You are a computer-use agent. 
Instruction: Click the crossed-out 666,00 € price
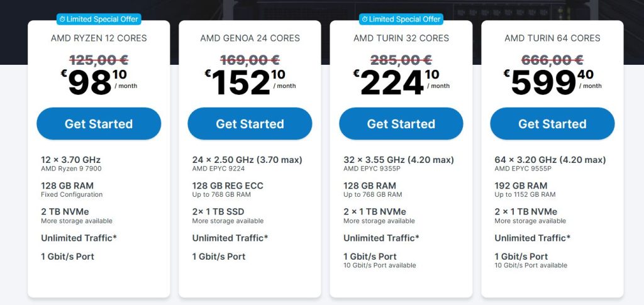coord(552,60)
